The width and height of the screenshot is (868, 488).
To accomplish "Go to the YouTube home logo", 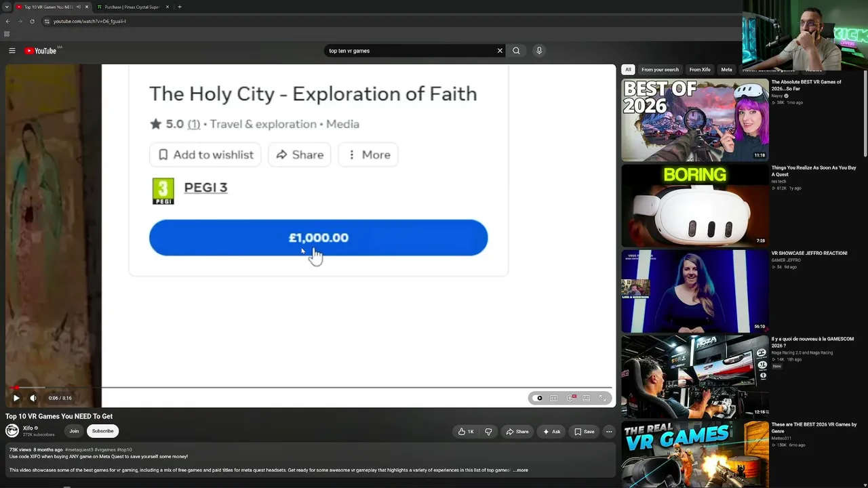I will click(x=41, y=51).
